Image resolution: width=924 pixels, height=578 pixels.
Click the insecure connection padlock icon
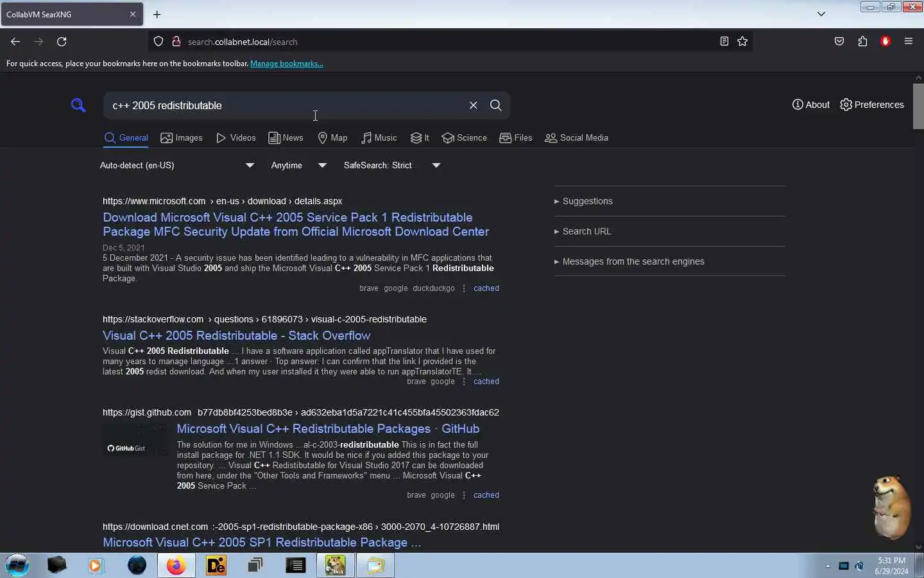(176, 42)
